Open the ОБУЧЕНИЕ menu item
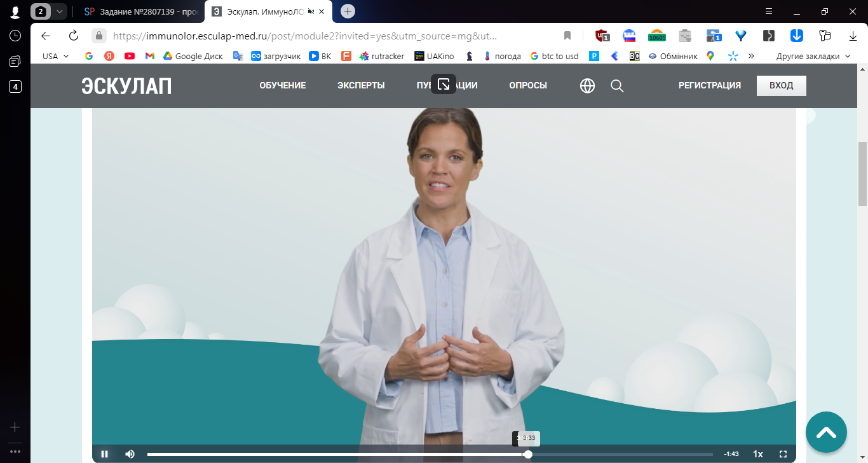This screenshot has width=868, height=463. 283,85
